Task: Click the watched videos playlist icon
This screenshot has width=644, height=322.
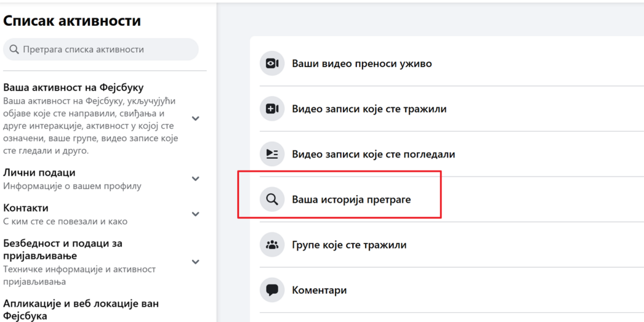Action: [272, 154]
